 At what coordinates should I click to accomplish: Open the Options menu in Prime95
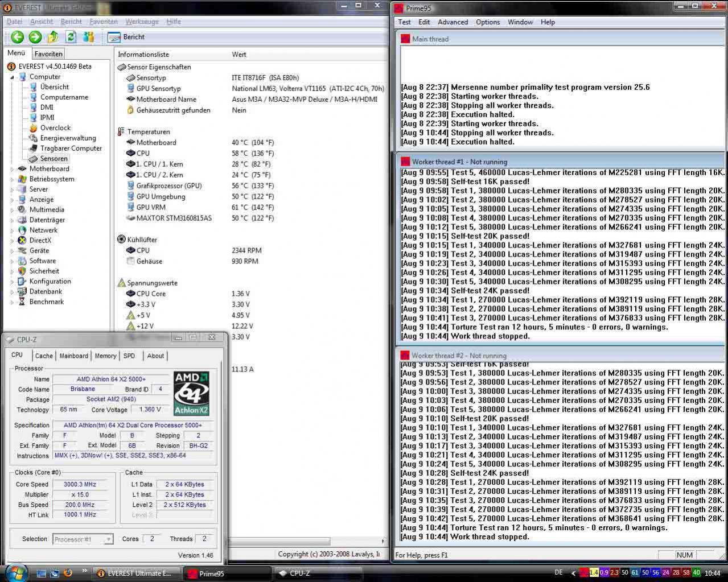(x=488, y=22)
